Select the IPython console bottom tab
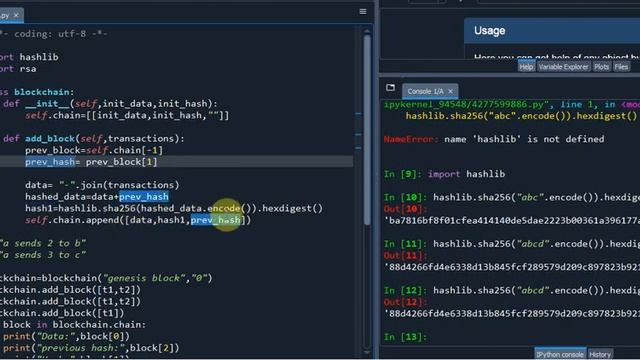The width and height of the screenshot is (640, 360). [560, 354]
